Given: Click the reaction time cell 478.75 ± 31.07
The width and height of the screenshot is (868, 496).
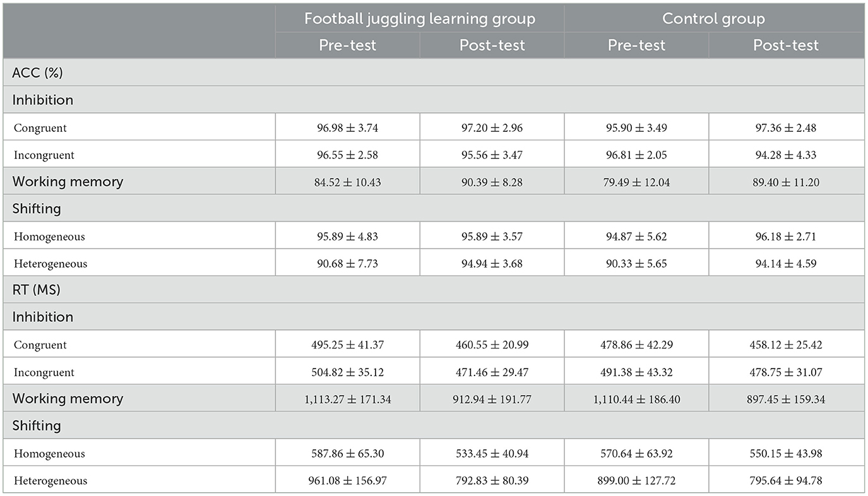Looking at the screenshot, I should tap(786, 372).
